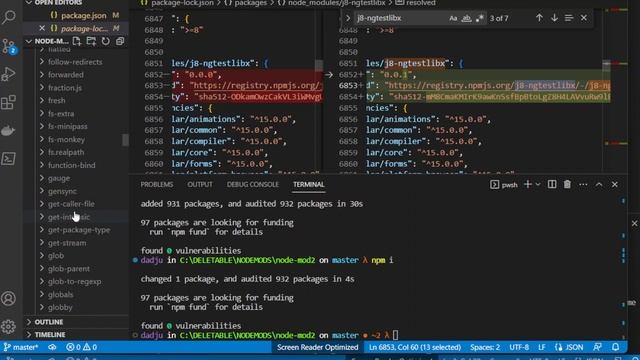640x360 pixels.
Task: Expand the forwarded folder
Action: pyautogui.click(x=66, y=75)
